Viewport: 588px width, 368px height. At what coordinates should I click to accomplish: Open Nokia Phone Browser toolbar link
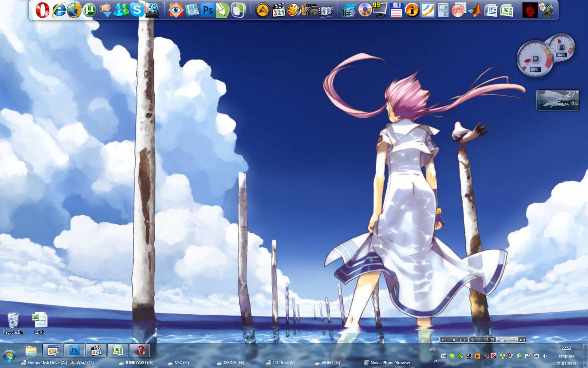387,363
